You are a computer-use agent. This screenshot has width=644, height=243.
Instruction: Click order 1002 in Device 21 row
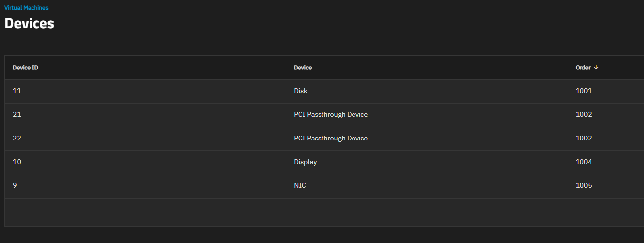tap(583, 114)
